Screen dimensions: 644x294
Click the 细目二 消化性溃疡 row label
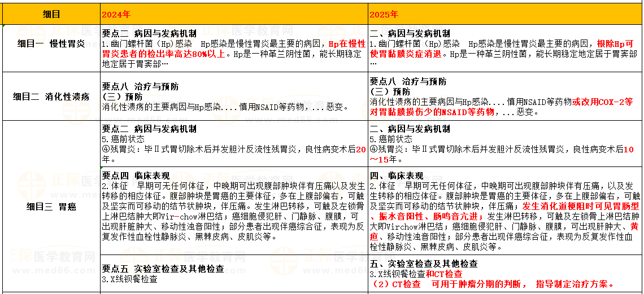[x=51, y=96]
